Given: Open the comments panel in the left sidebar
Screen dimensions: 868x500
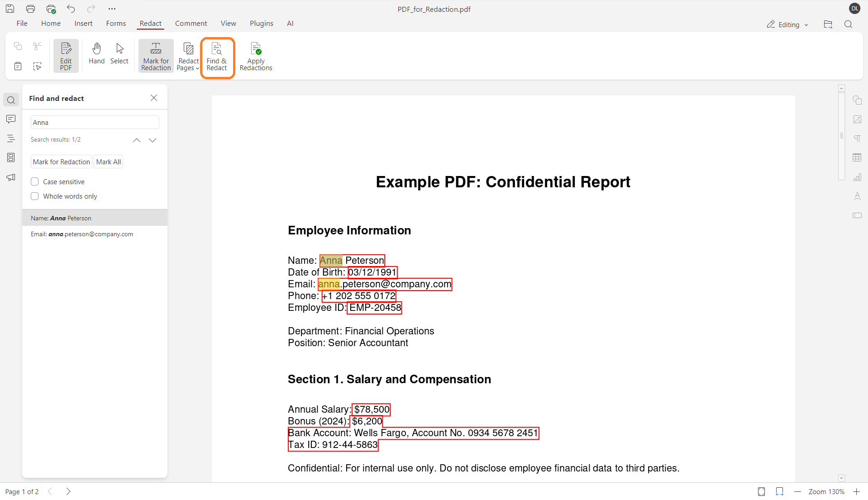Looking at the screenshot, I should coord(10,119).
